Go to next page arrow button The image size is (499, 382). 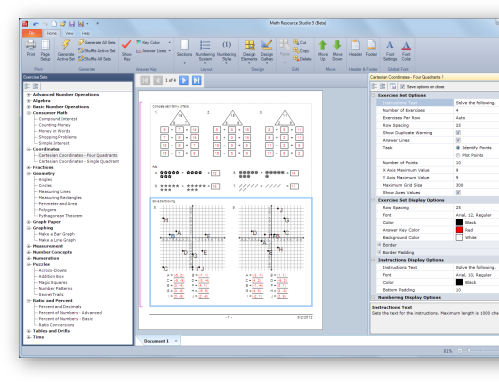point(184,80)
